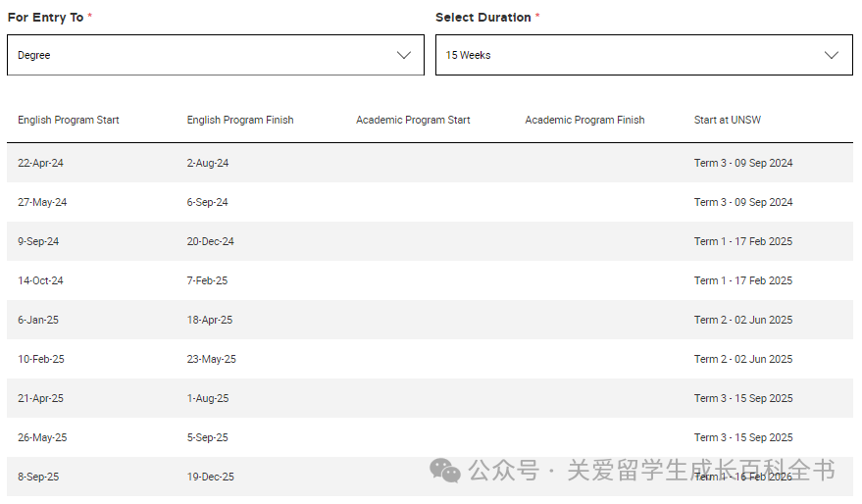This screenshot has height=504, width=862.
Task: Select the 1-Aug-25 finish date cell
Action: pyautogui.click(x=208, y=398)
